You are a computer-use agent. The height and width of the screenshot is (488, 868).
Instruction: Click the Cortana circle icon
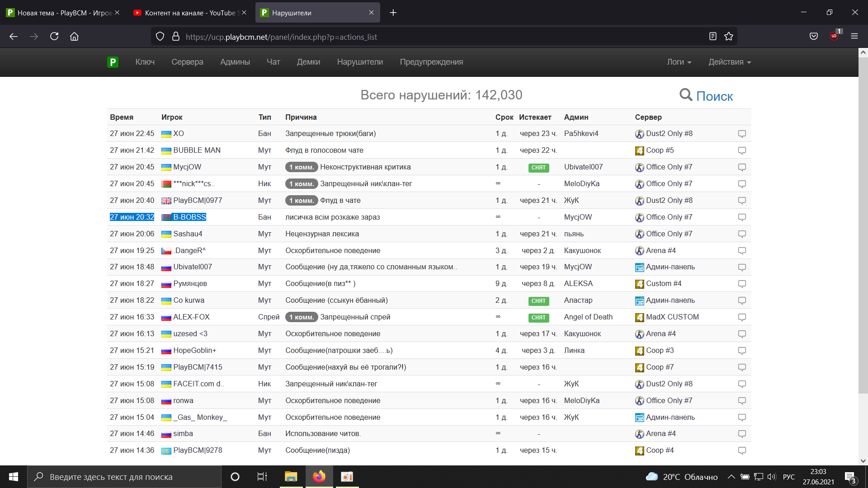(235, 477)
